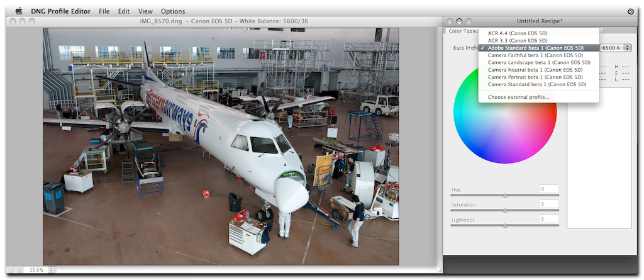Minimize the Untitled Recipe window
This screenshot has height=280, width=644.
point(458,21)
